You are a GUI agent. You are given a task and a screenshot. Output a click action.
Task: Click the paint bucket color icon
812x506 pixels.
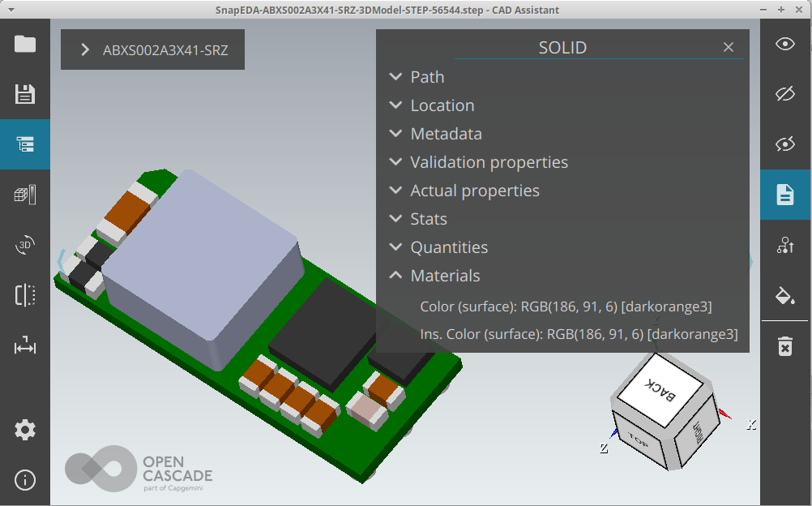(784, 295)
